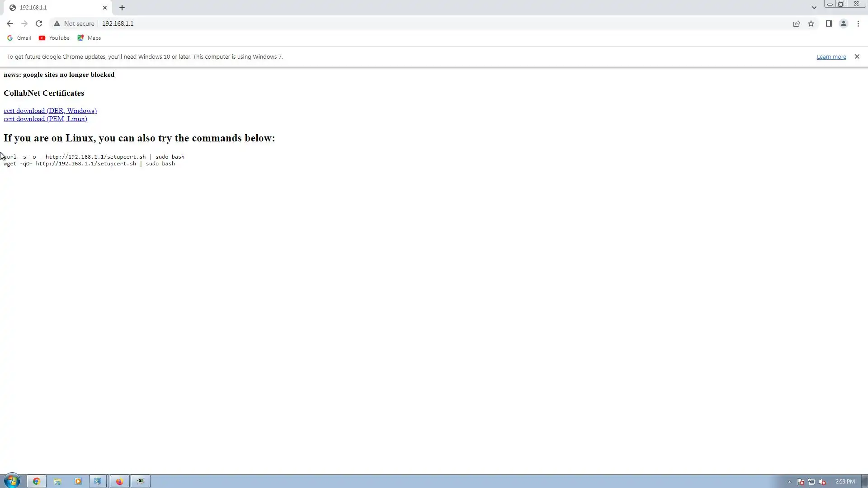Viewport: 868px width, 488px height.
Task: Bookmark this page with the star icon
Action: click(x=811, y=23)
